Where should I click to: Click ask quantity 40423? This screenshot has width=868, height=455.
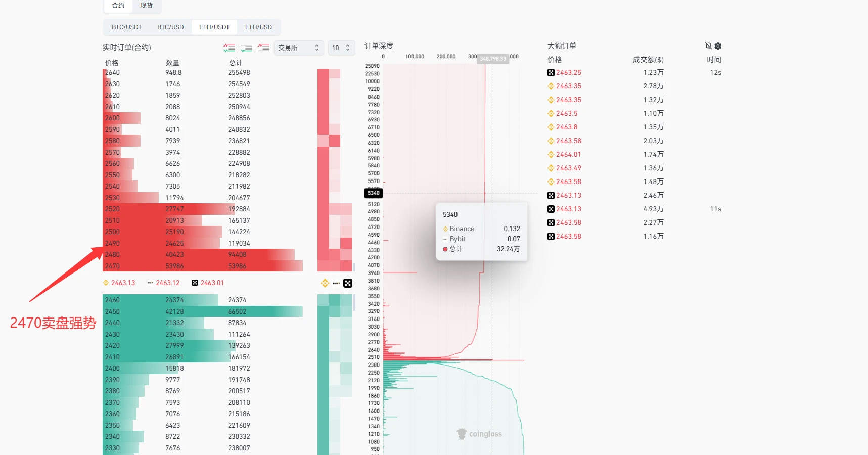pyautogui.click(x=174, y=255)
